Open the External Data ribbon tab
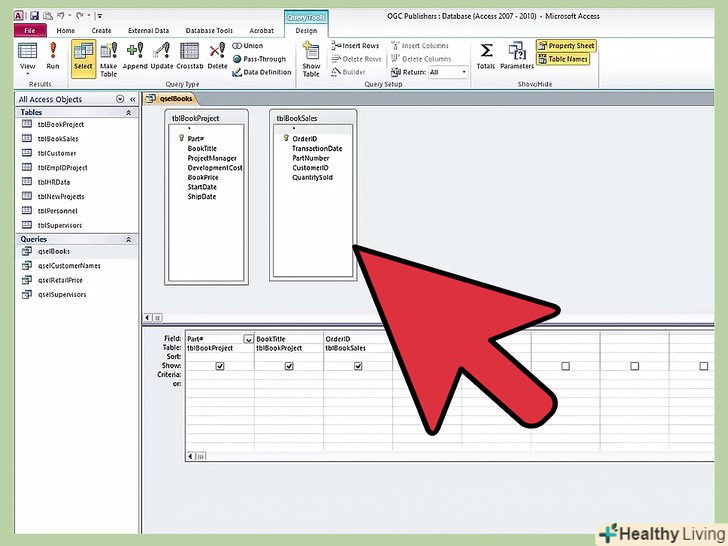Screen dimensions: 728x546 pos(149,30)
